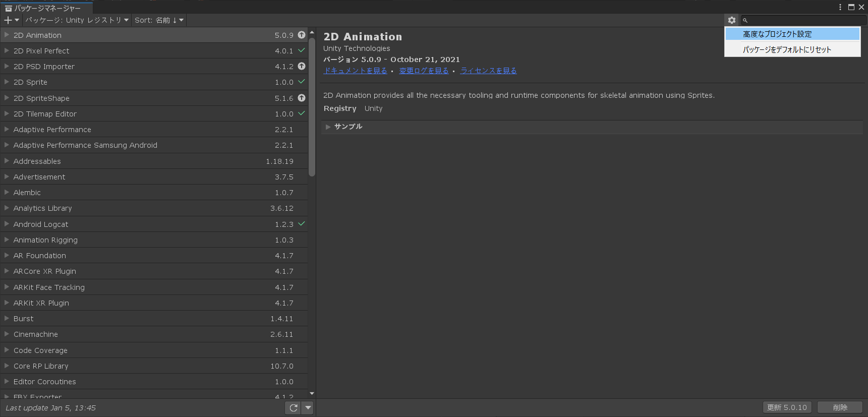Select the 2D PSD Importer package

click(154, 66)
